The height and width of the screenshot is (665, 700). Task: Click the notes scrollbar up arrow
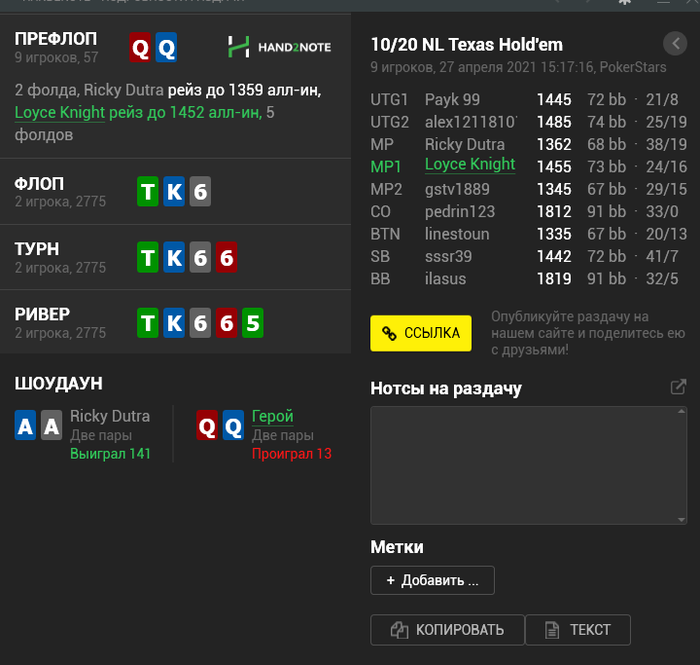click(681, 411)
